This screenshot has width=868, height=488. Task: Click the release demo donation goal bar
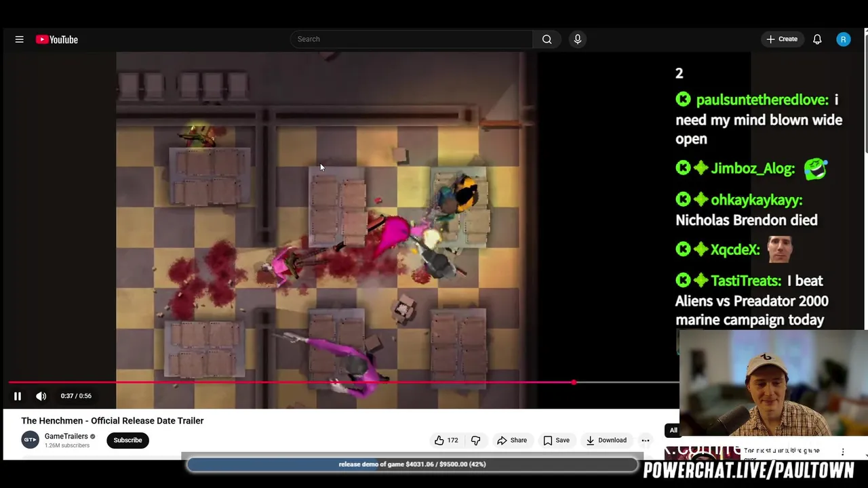pyautogui.click(x=412, y=464)
